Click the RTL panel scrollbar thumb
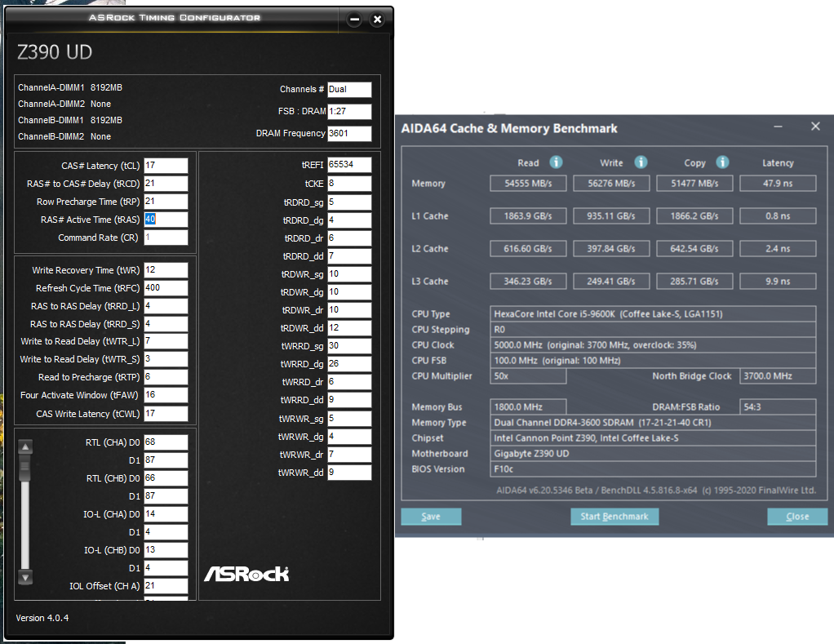This screenshot has height=644, width=834. click(x=25, y=468)
